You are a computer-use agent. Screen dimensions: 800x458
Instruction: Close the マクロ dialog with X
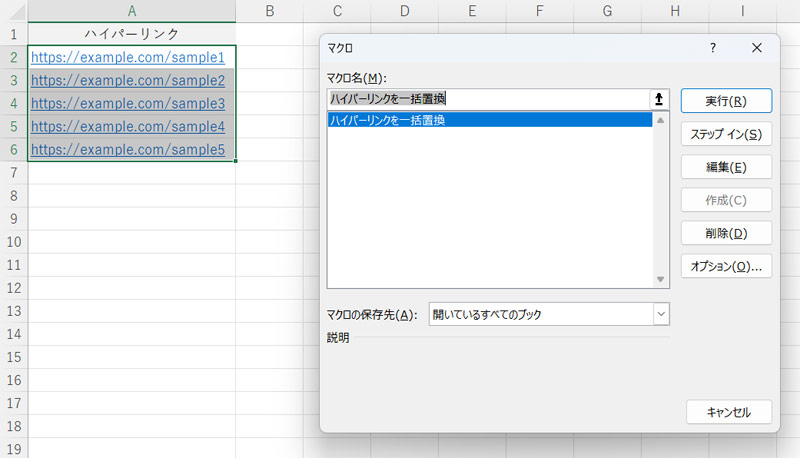(757, 47)
